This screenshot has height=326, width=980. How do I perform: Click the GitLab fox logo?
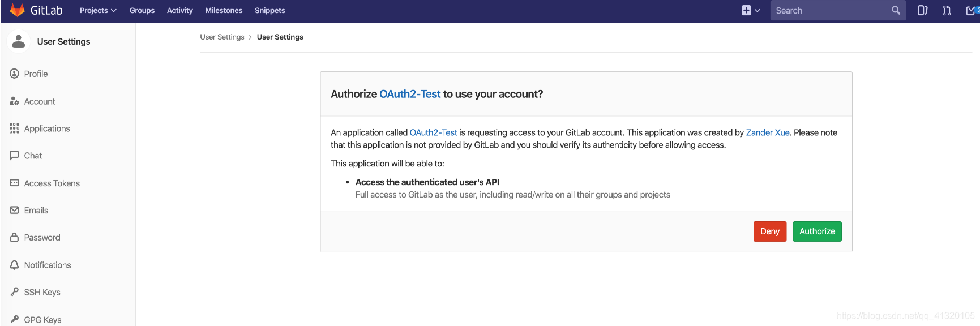(18, 10)
